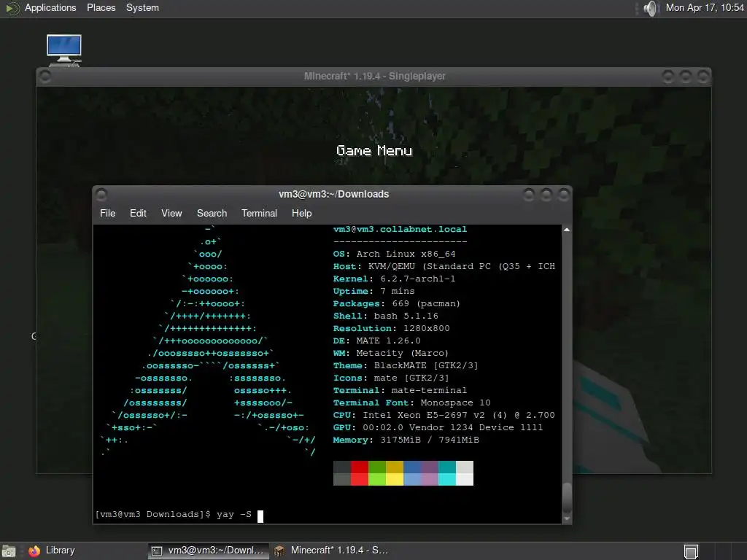Click the MATE logo icon in top panel
Image resolution: width=747 pixels, height=560 pixels.
12,8
